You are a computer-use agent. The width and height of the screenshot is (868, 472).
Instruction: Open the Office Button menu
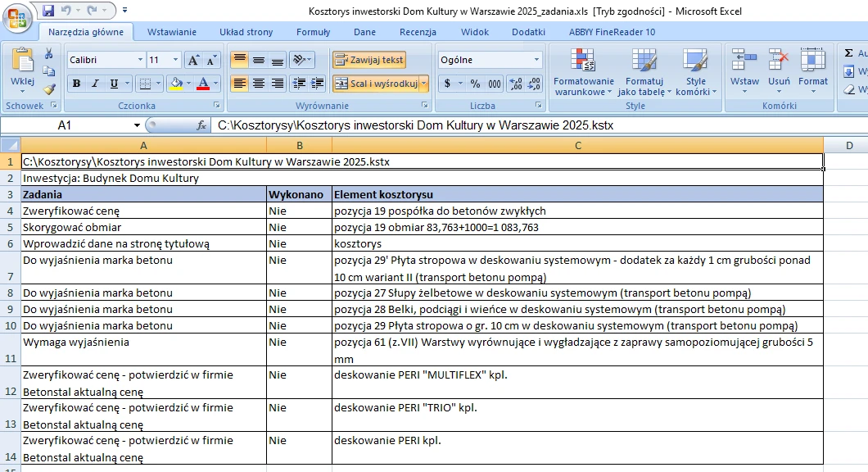click(16, 18)
